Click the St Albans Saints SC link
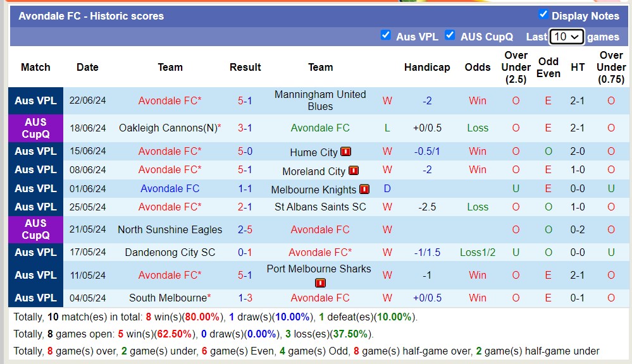The image size is (632, 364). 320,207
